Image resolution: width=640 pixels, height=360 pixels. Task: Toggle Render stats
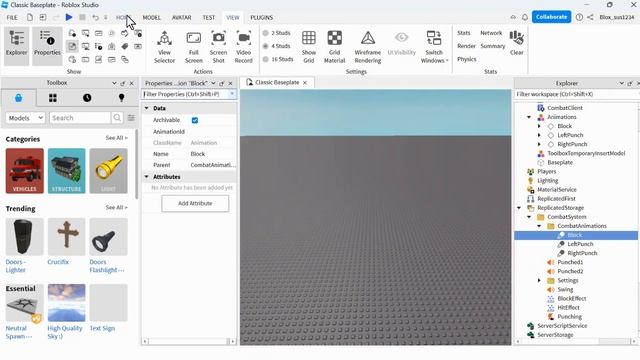(467, 46)
